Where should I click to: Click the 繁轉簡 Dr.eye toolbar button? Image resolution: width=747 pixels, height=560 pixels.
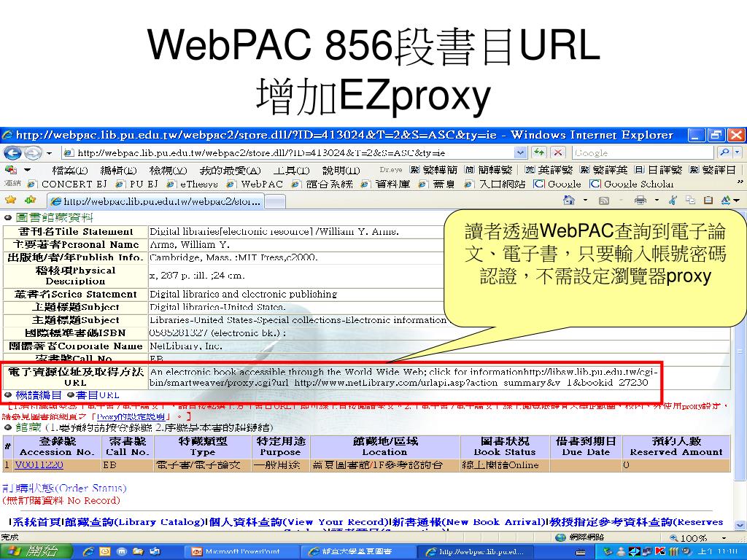coord(433,169)
